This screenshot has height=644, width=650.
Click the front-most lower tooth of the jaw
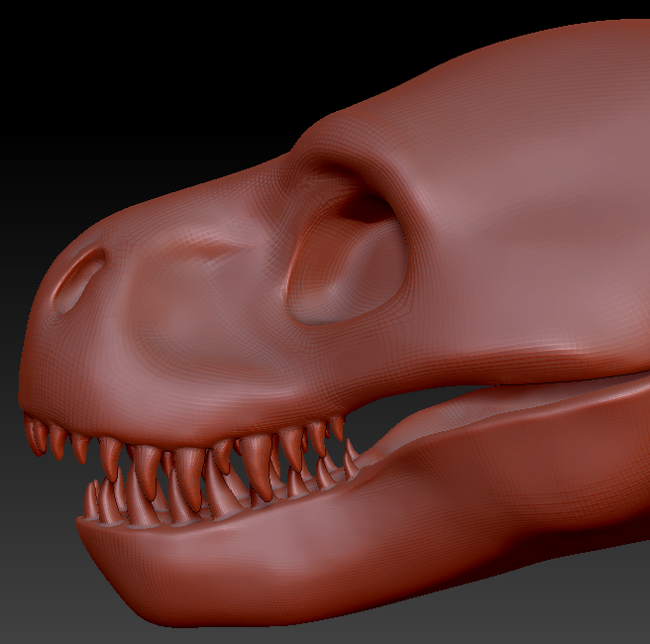[90, 500]
